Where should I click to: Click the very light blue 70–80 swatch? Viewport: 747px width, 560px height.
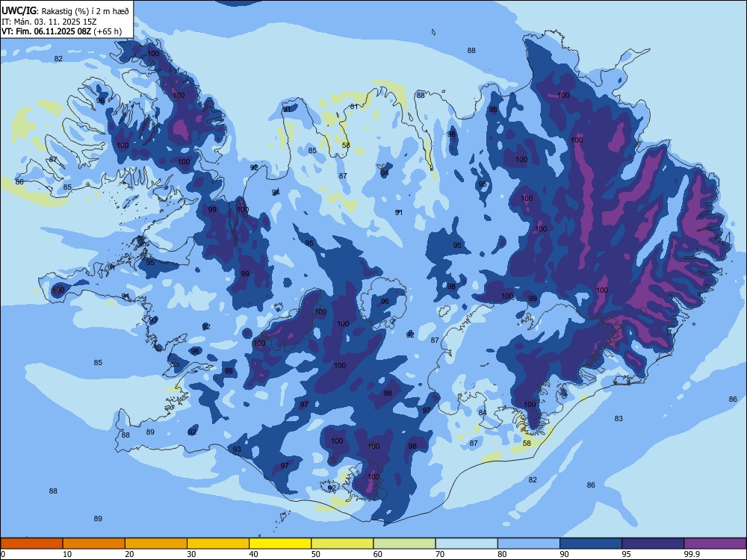point(467,544)
